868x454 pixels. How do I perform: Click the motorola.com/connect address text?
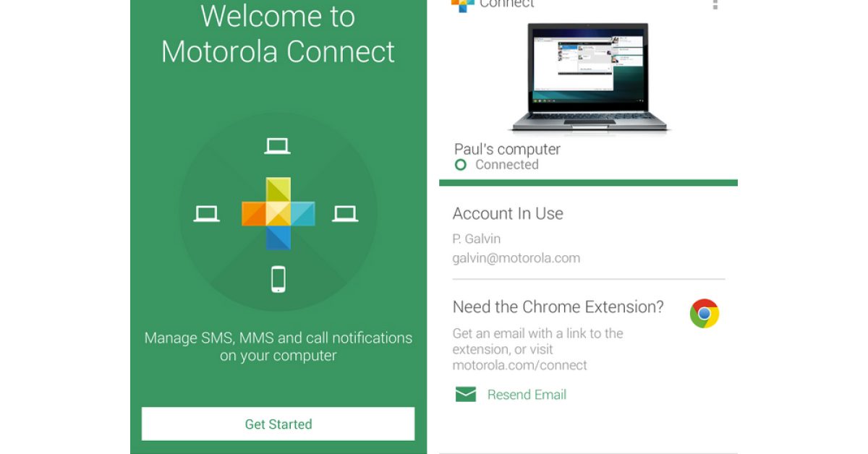tap(519, 365)
